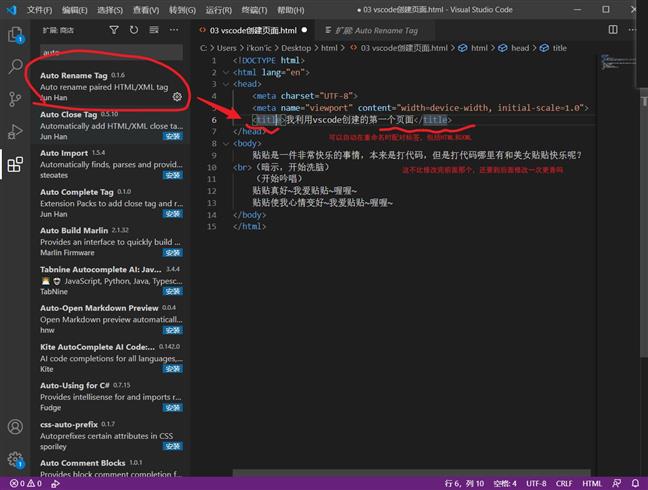This screenshot has height=490, width=648.
Task: Change line and column position 行 6, 列 10
Action: (464, 483)
